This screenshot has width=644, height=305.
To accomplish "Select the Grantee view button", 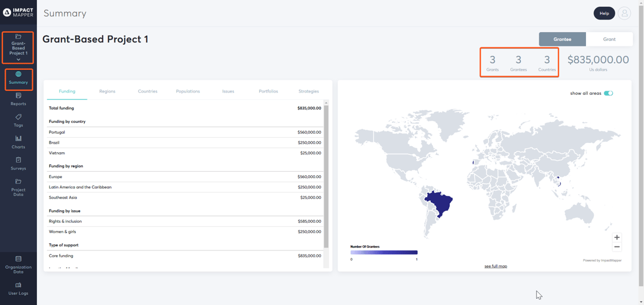I will click(562, 39).
